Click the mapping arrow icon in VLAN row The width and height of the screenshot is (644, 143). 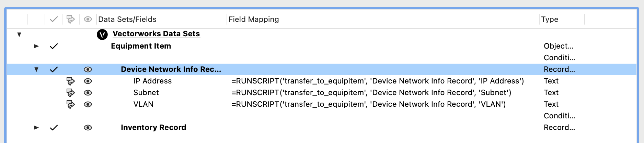(x=70, y=104)
